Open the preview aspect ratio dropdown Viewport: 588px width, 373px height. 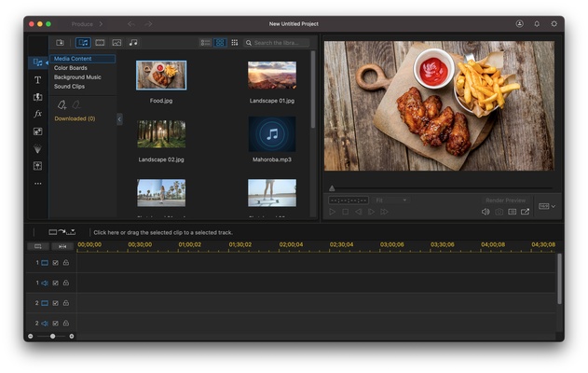coord(546,206)
